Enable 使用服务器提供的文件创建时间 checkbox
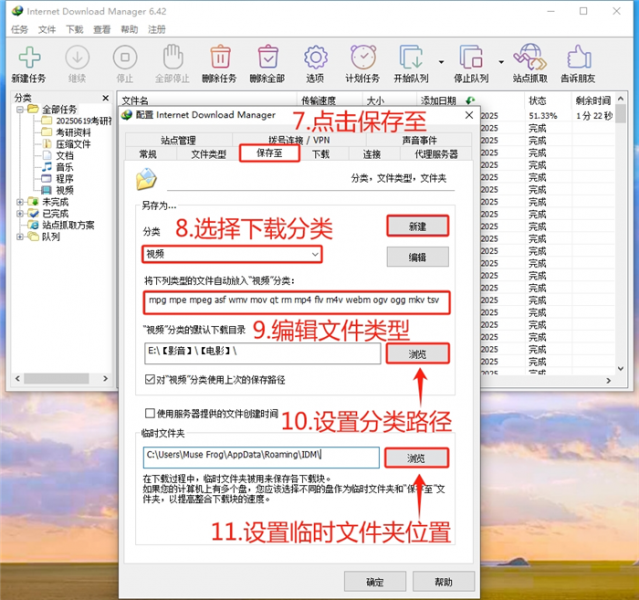This screenshot has height=600, width=639. coord(150,413)
